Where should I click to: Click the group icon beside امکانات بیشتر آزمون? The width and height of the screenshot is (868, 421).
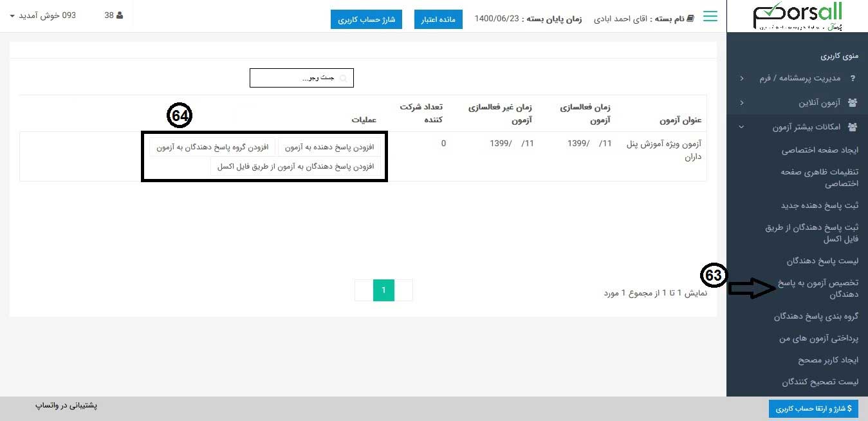tap(853, 127)
